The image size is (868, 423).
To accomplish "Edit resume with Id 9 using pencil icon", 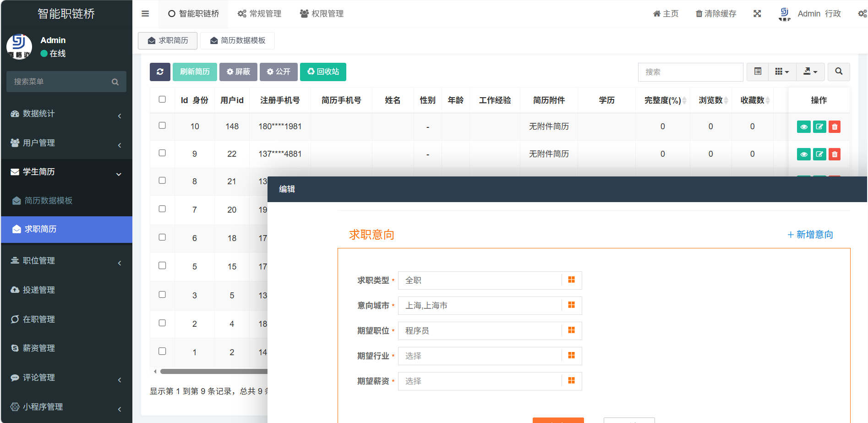I will coord(819,154).
